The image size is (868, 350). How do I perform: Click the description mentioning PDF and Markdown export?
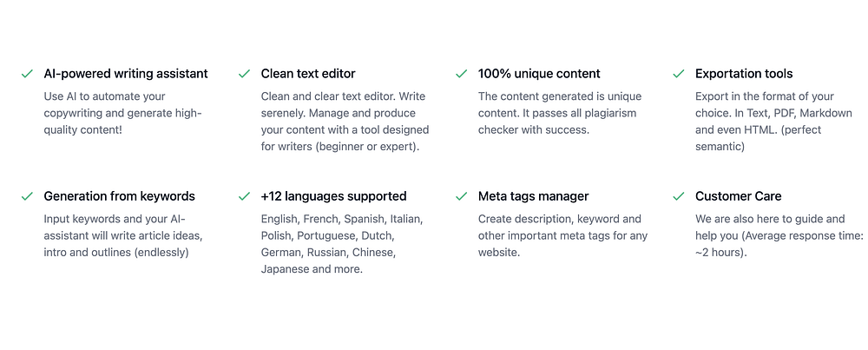tap(773, 122)
